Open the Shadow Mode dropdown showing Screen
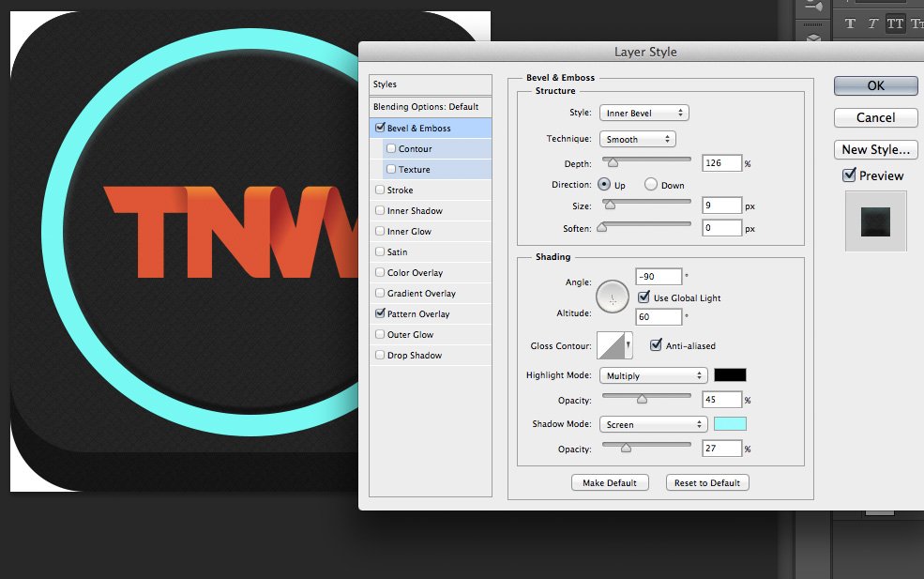 654,424
